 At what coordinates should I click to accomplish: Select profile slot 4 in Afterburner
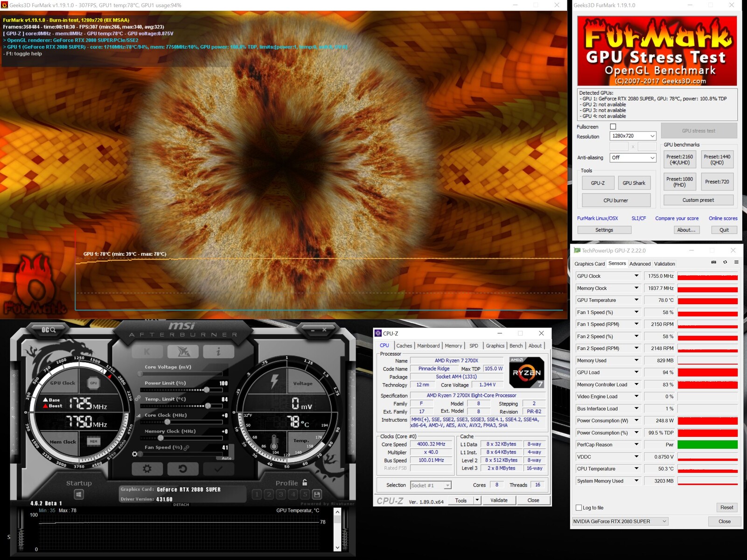[x=293, y=494]
